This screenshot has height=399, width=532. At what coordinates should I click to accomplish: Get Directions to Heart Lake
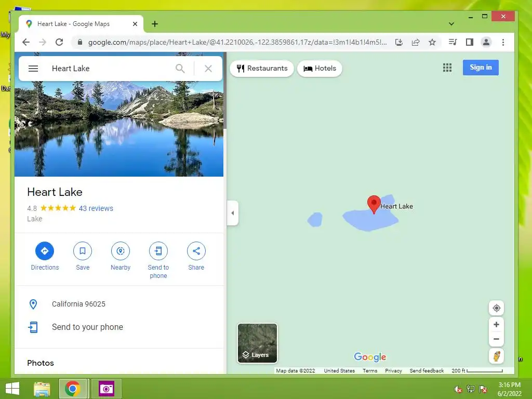point(45,256)
